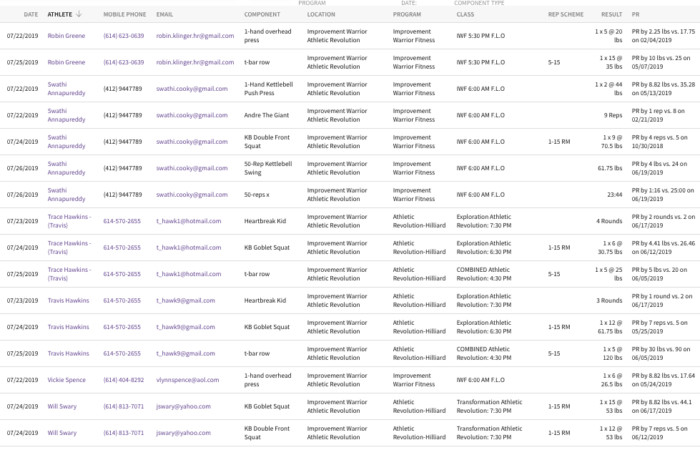Open Will Swary in the KB Double Front Squat row
The image size is (700, 450).
coord(62,433)
